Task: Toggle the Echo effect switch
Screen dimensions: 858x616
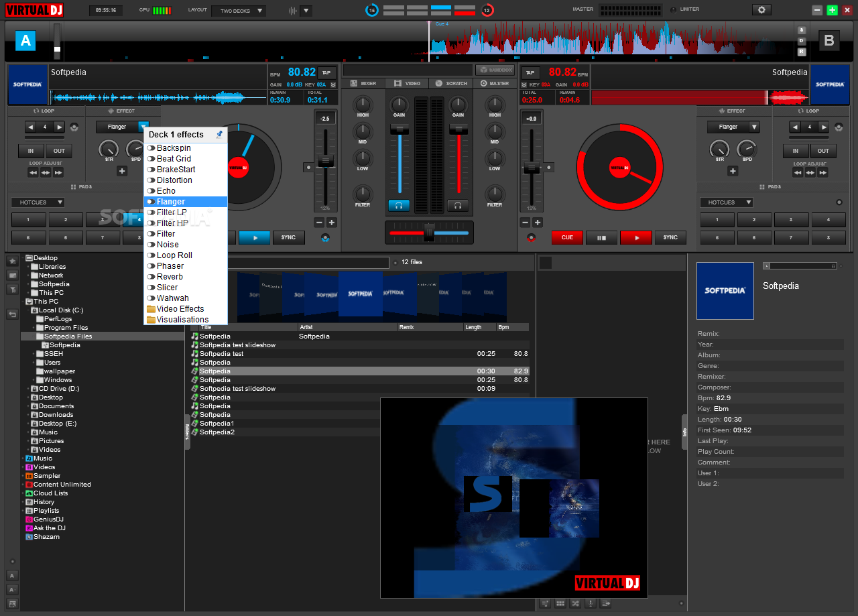Action: point(151,191)
